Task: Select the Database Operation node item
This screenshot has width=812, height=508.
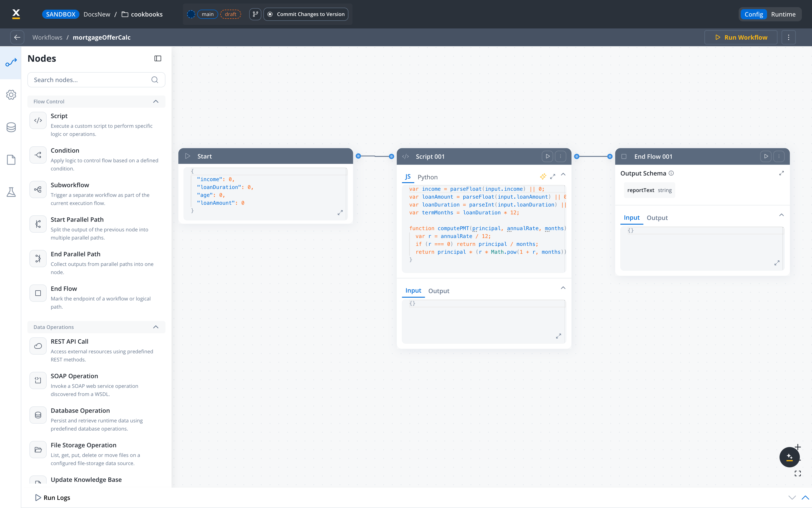Action: 96,419
